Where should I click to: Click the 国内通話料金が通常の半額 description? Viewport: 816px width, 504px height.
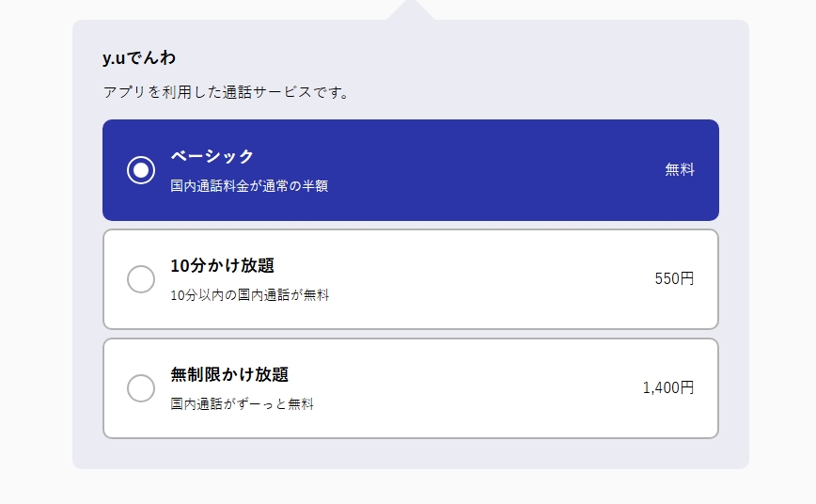coord(249,186)
